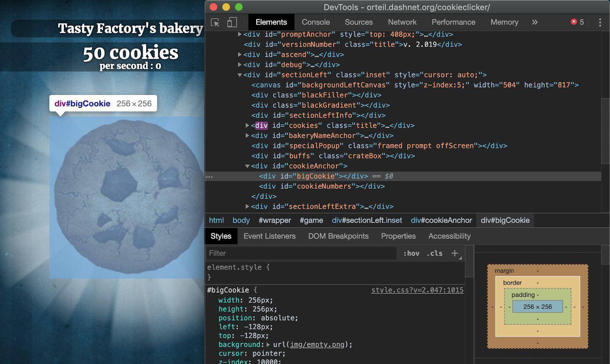Click the #wrapper breadcrumb

274,220
